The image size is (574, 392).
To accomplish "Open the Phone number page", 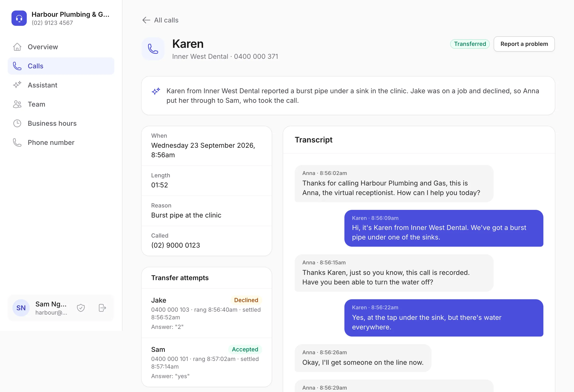I will pos(61,142).
